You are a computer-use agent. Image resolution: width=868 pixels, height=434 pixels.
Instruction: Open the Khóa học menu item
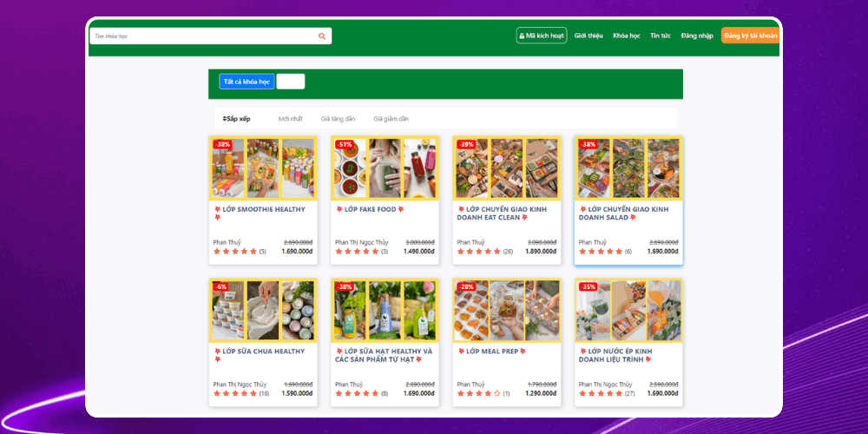point(626,36)
